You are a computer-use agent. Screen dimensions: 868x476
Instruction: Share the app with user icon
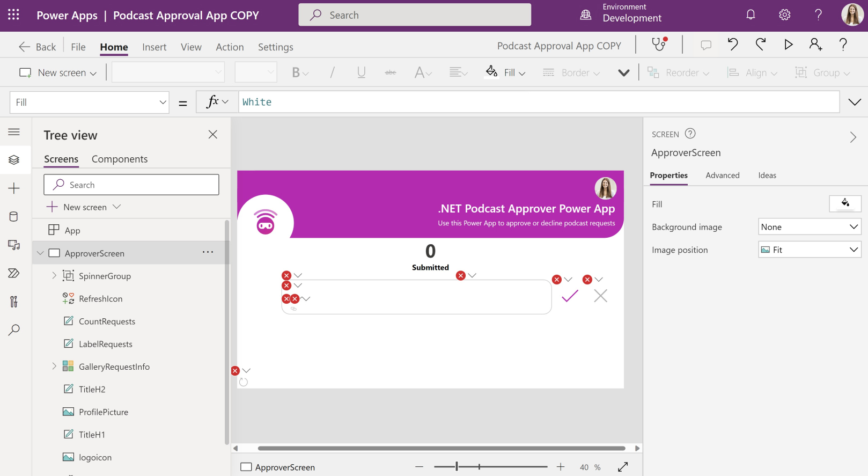click(x=816, y=45)
